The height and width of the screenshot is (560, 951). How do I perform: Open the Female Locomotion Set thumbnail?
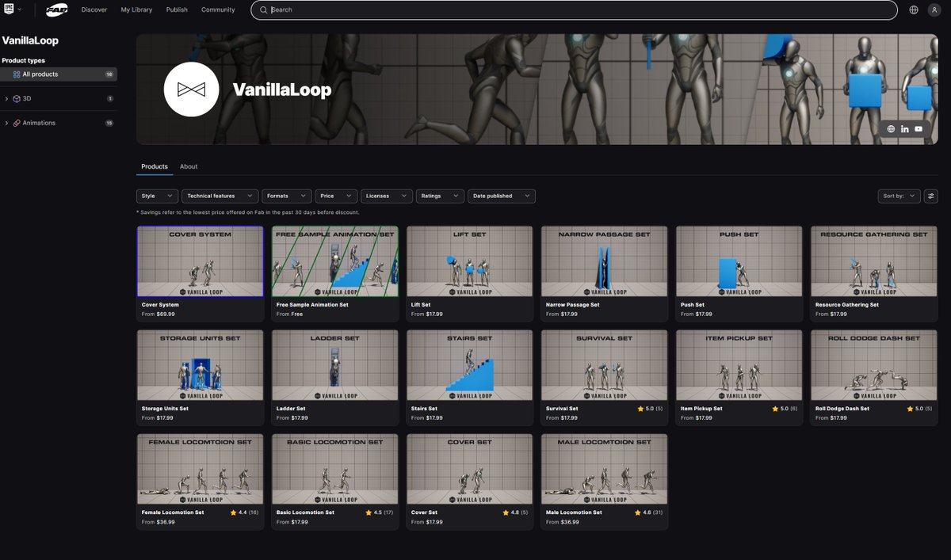coord(200,469)
